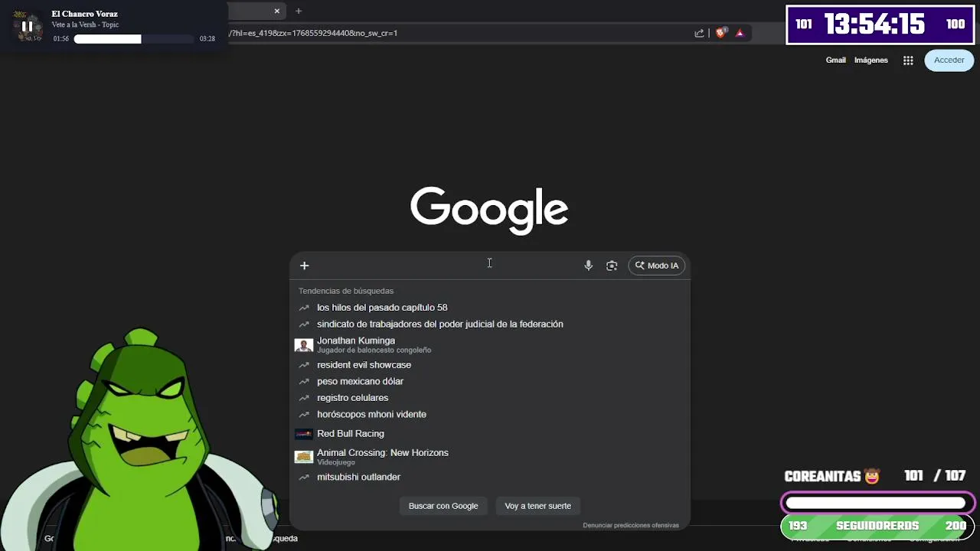
Task: Select Jonathan Kuminga suggestion
Action: coord(490,344)
